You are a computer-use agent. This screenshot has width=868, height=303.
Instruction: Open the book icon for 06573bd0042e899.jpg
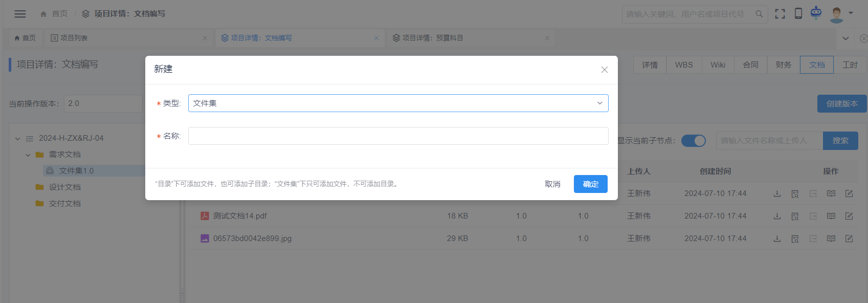click(831, 239)
